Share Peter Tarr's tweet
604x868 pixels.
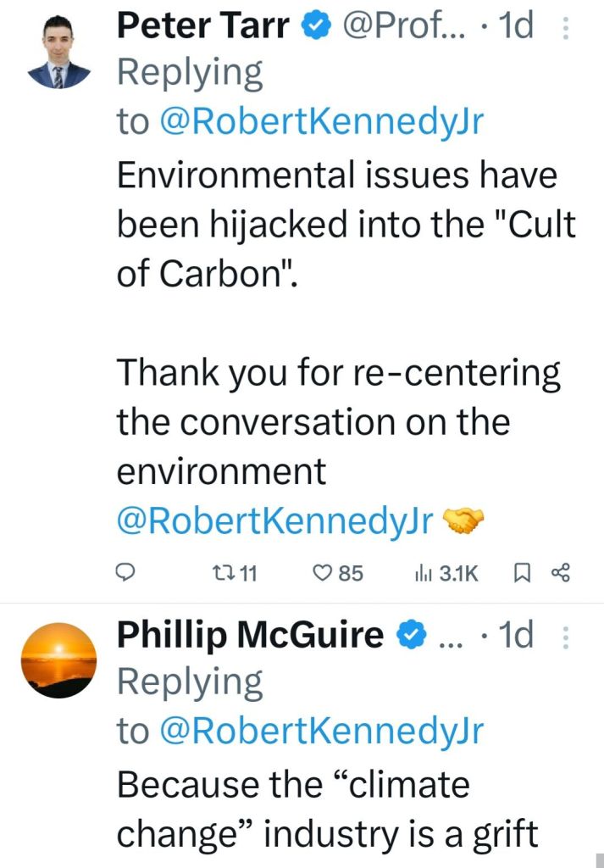(561, 574)
